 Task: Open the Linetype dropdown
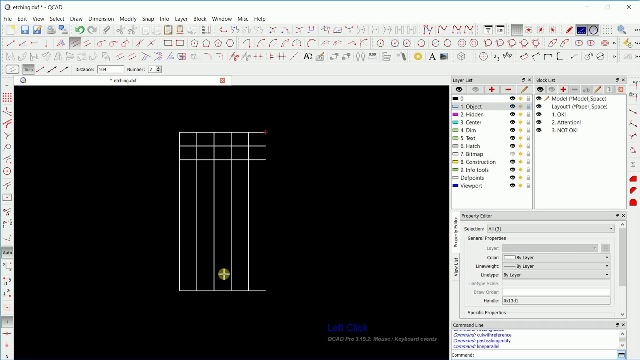[557, 275]
